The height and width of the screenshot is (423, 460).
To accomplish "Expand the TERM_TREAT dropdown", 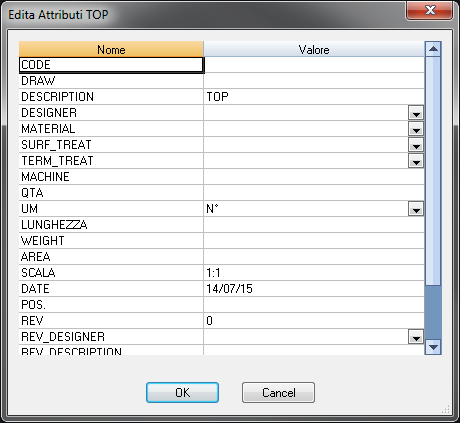I will click(416, 161).
